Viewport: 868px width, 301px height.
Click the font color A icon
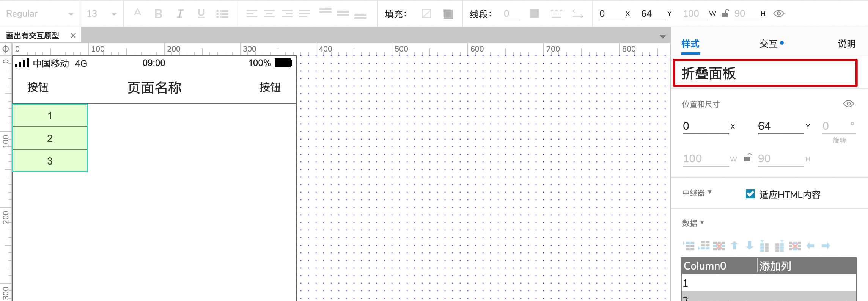point(138,13)
